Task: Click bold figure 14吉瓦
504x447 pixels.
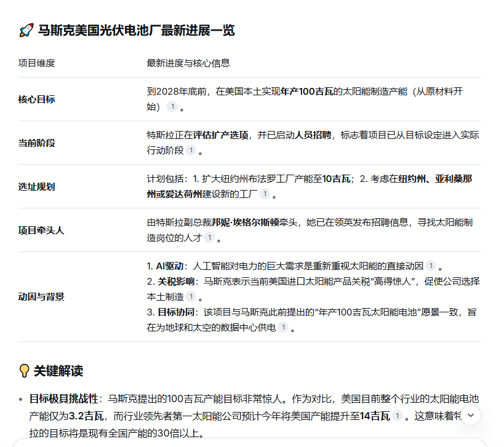Action: (x=375, y=416)
